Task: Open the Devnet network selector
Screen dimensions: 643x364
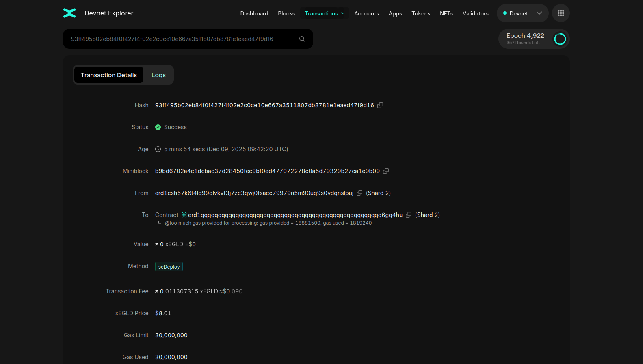Action: (x=522, y=13)
